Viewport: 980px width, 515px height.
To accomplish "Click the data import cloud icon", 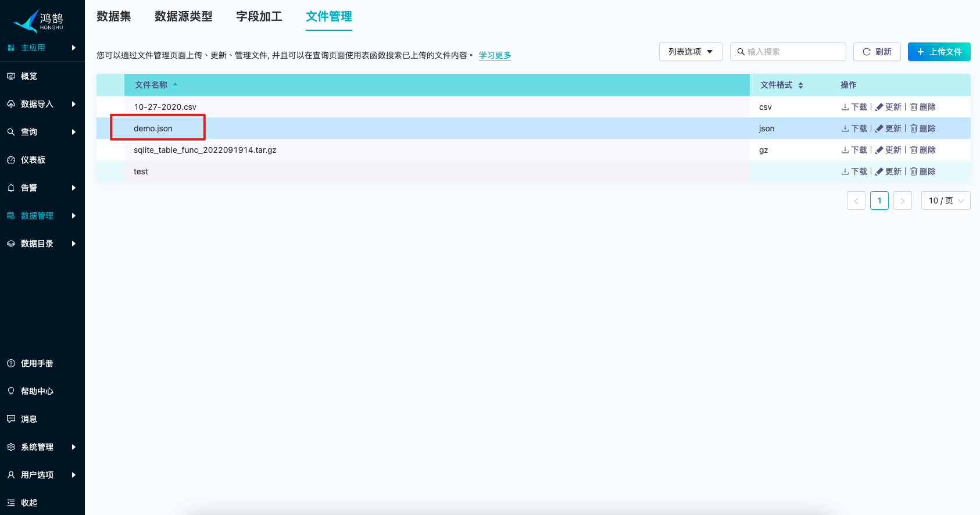I will click(x=11, y=104).
